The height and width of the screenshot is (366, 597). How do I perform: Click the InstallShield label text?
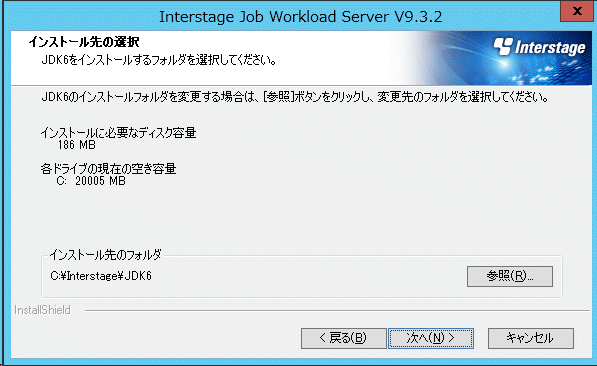pyautogui.click(x=42, y=310)
